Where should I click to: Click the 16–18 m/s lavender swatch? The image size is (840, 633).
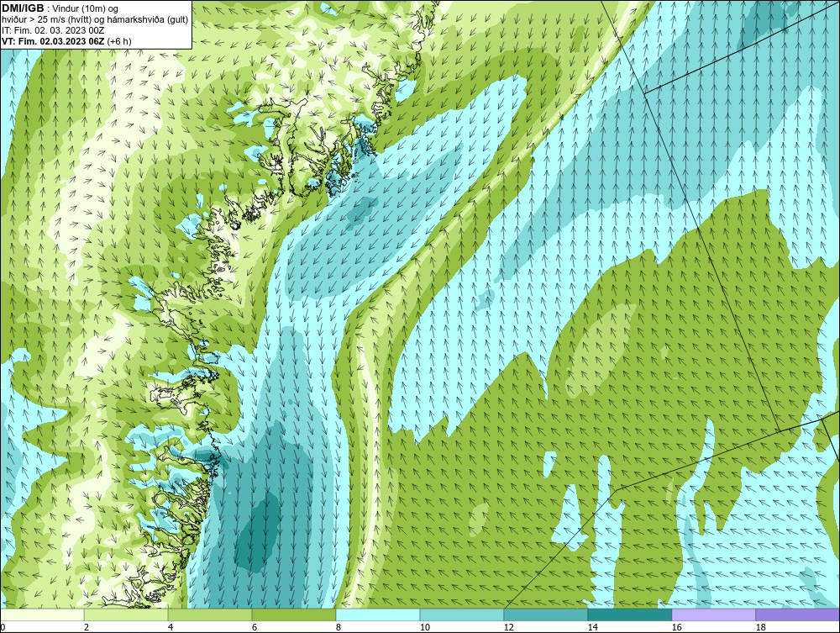click(713, 615)
